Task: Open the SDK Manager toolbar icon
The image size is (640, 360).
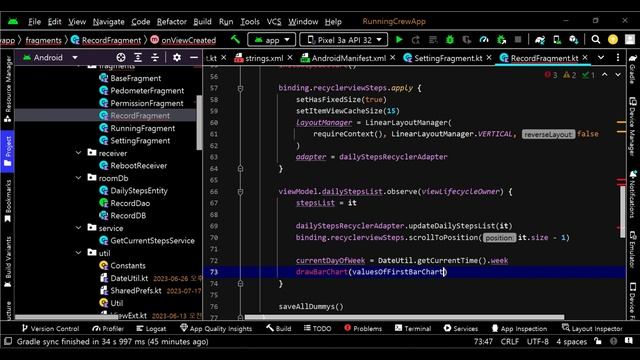Action: click(574, 40)
